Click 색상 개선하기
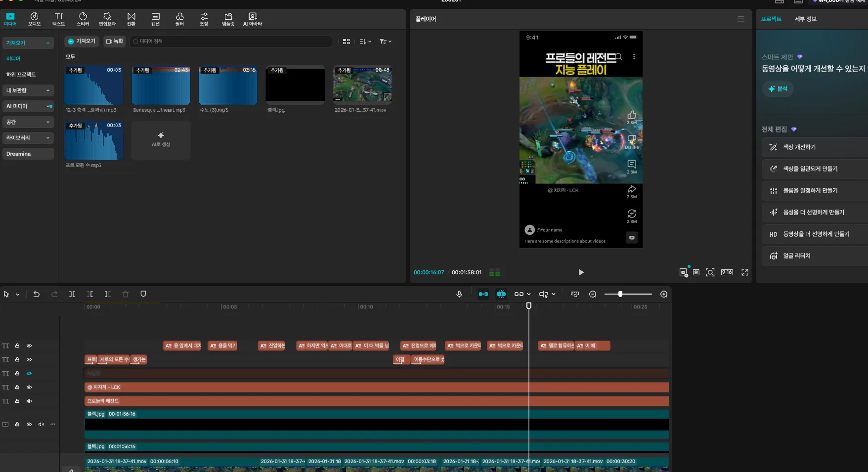The height and width of the screenshot is (472, 868). (x=815, y=147)
